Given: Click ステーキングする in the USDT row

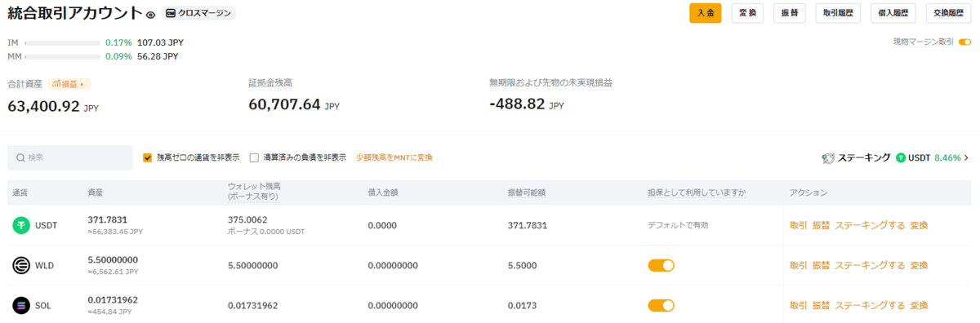Looking at the screenshot, I should click(870, 225).
